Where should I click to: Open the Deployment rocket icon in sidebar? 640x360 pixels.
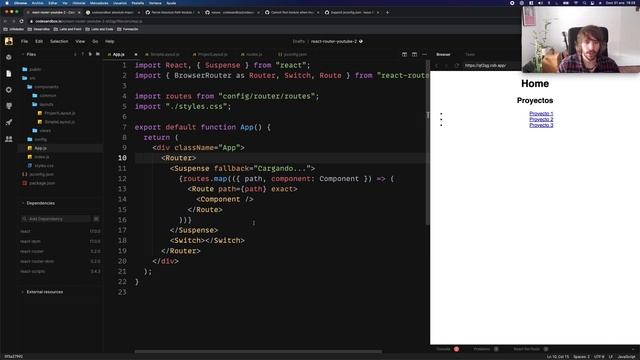[x=9, y=122]
